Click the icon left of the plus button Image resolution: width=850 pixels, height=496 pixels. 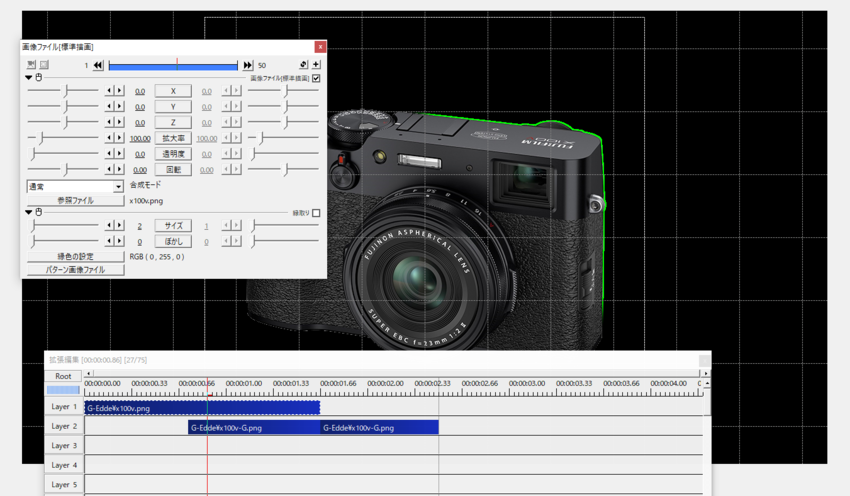[304, 65]
